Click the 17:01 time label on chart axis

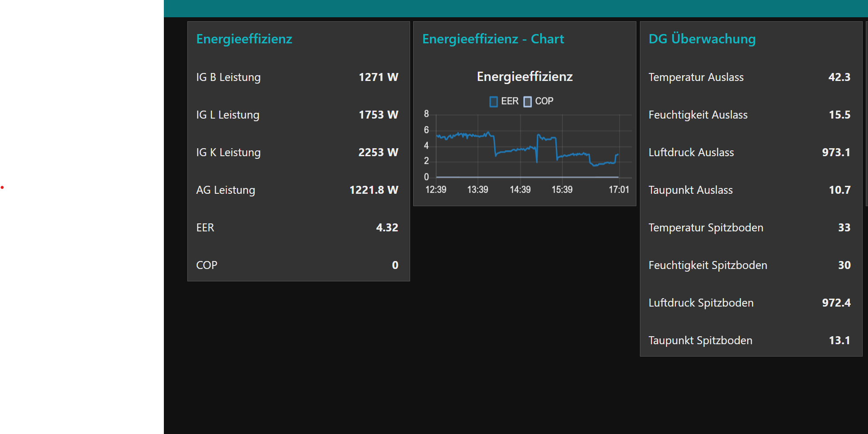point(619,190)
